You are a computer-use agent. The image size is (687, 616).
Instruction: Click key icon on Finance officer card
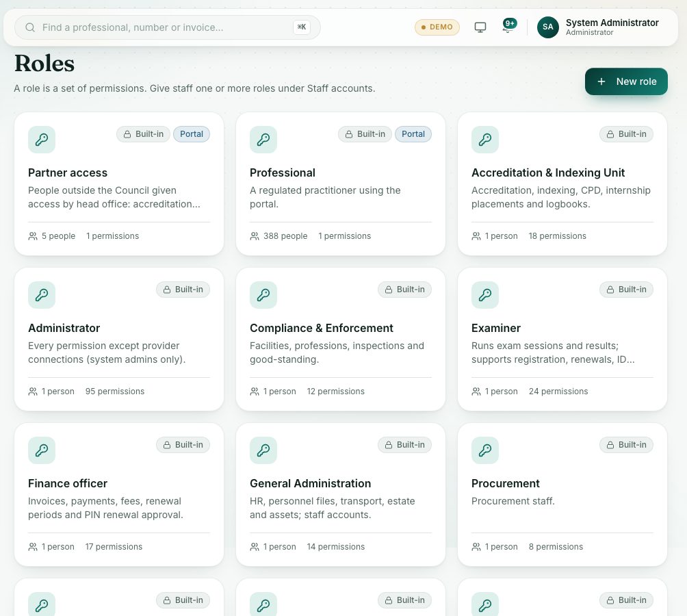pyautogui.click(x=42, y=450)
